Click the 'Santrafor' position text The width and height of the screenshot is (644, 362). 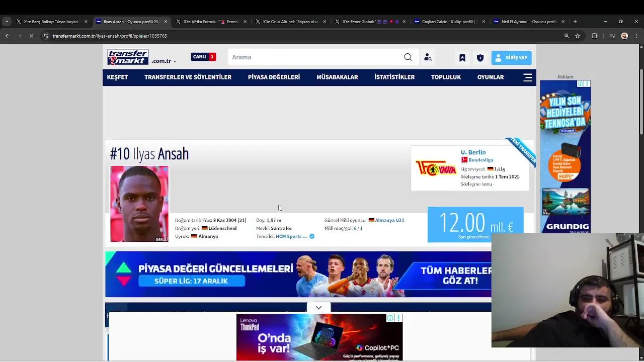click(281, 228)
